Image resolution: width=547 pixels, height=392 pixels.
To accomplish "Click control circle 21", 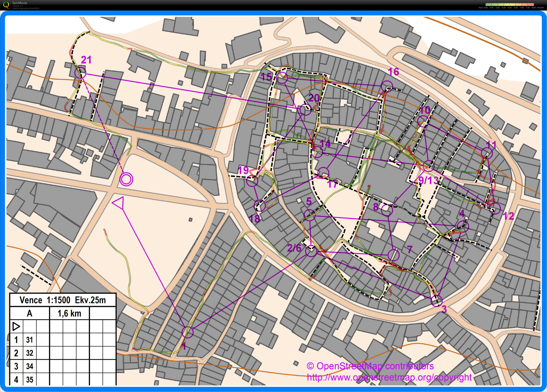I will (x=80, y=73).
